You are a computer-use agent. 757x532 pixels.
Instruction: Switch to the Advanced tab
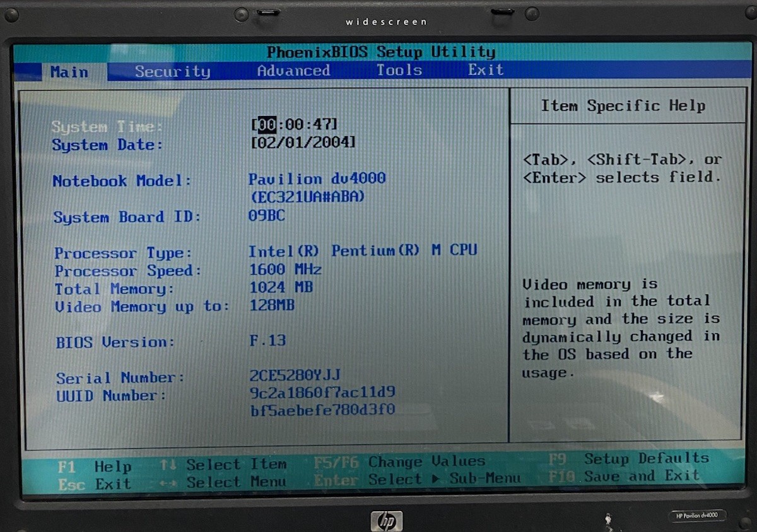[293, 71]
